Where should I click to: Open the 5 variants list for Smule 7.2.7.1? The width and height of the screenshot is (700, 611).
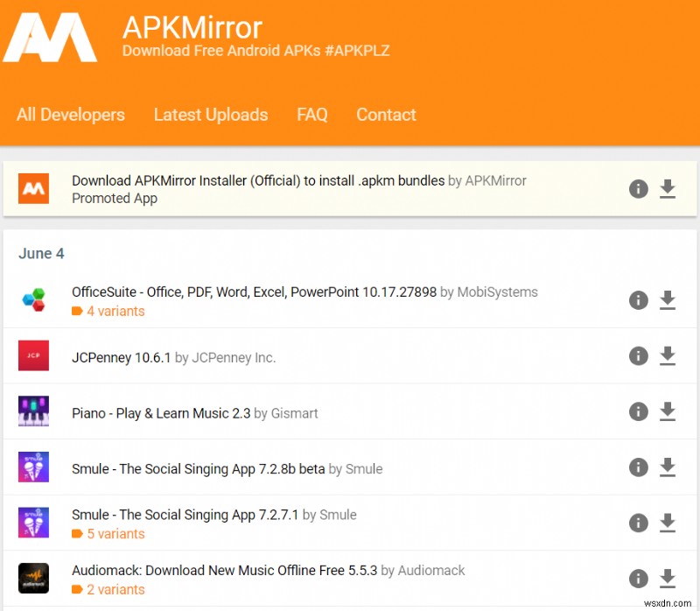tap(115, 534)
